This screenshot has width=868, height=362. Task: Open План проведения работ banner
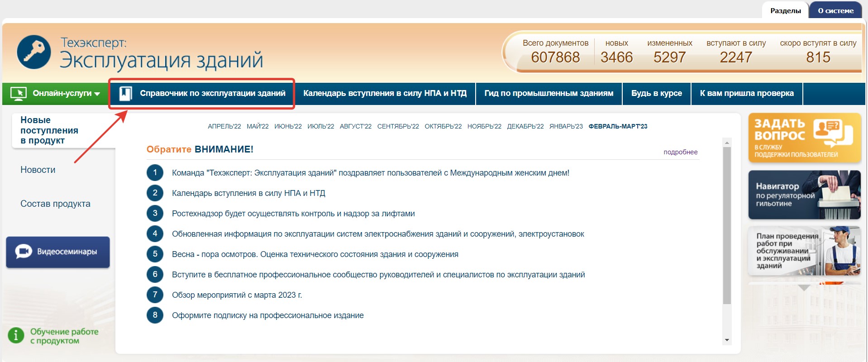tap(804, 251)
